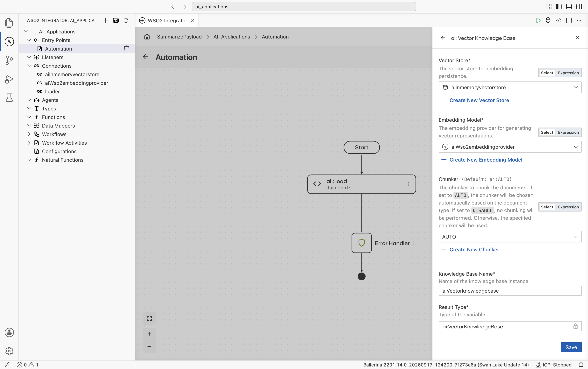Switch Chunker field to Select mode
This screenshot has width=588, height=369.
(x=547, y=207)
